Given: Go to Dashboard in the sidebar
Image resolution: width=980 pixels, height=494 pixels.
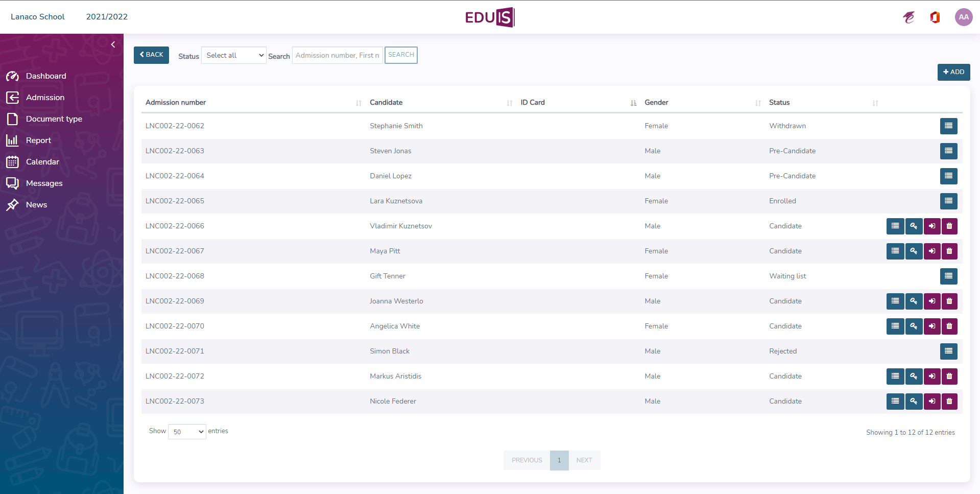Looking at the screenshot, I should click(46, 76).
